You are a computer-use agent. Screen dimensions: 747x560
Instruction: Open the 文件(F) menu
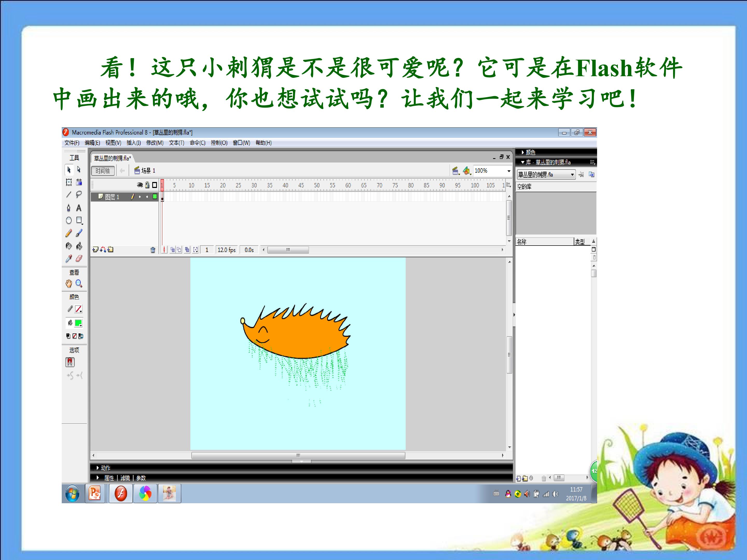click(x=72, y=143)
